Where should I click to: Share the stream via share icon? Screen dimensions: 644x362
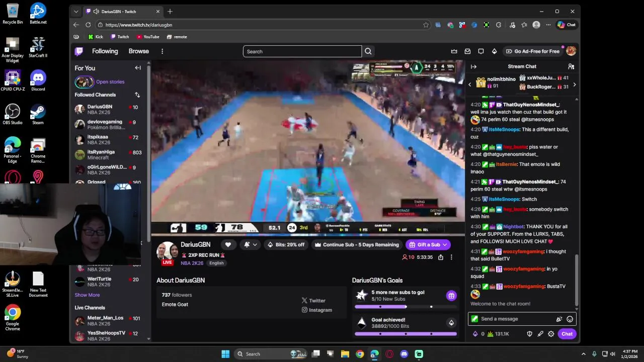coord(441,257)
